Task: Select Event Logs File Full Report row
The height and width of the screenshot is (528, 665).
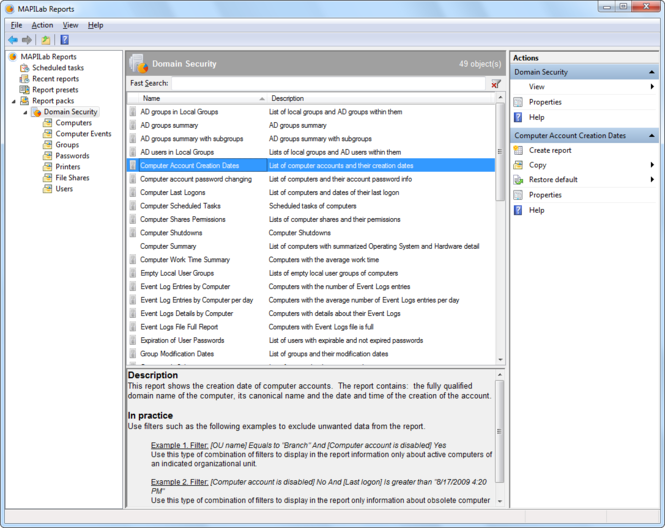Action: [x=311, y=327]
